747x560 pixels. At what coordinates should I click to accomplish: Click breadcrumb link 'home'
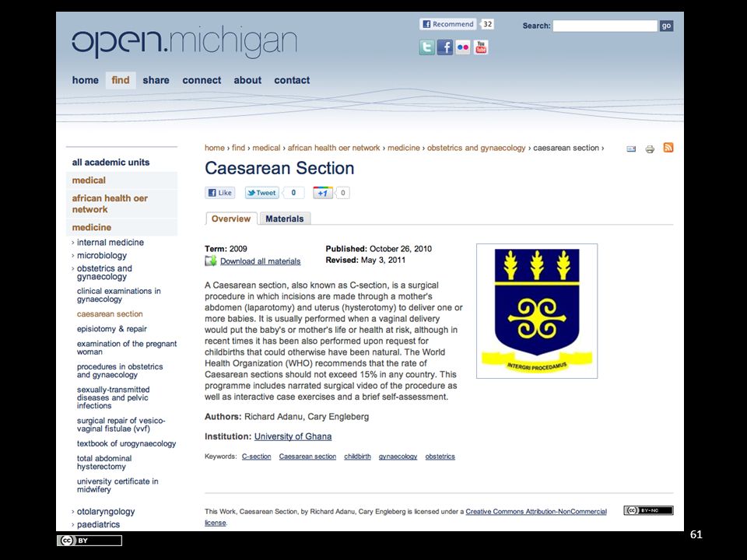[215, 148]
